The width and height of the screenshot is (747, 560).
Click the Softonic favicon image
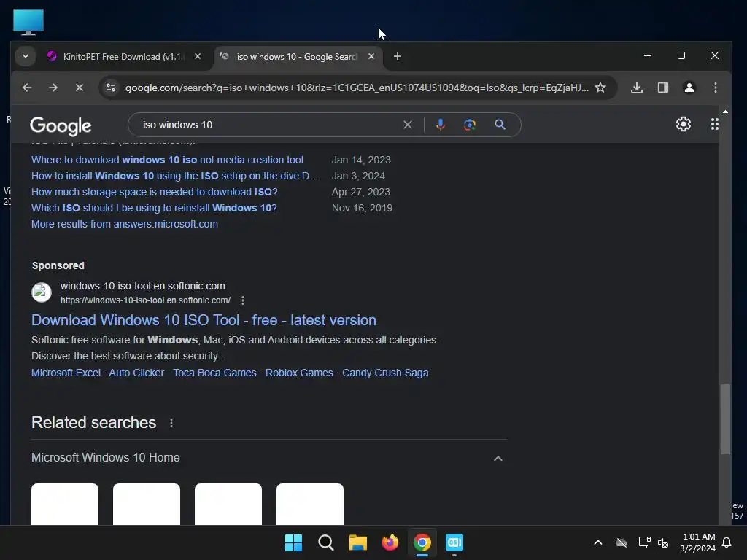pos(42,292)
